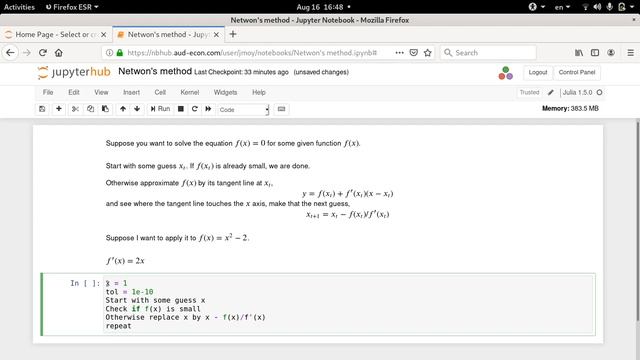Click the Logout button
This screenshot has width=640, height=360.
pos(538,72)
